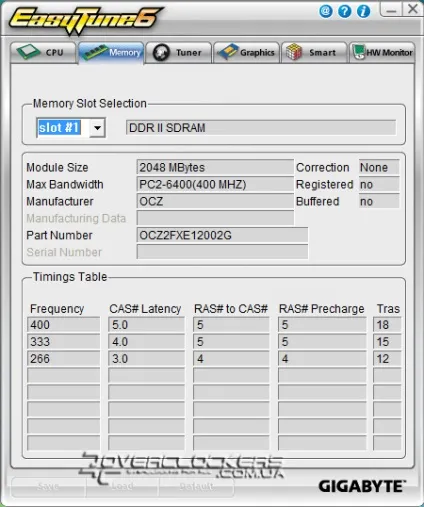Click the Part Number field OCZ2FXE12002G
The height and width of the screenshot is (507, 424).
click(x=222, y=235)
